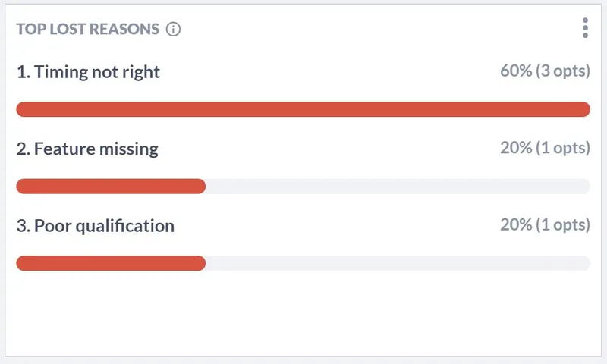Click the rank number 1 before Timing
Image resolution: width=607 pixels, height=364 pixels.
click(x=23, y=72)
